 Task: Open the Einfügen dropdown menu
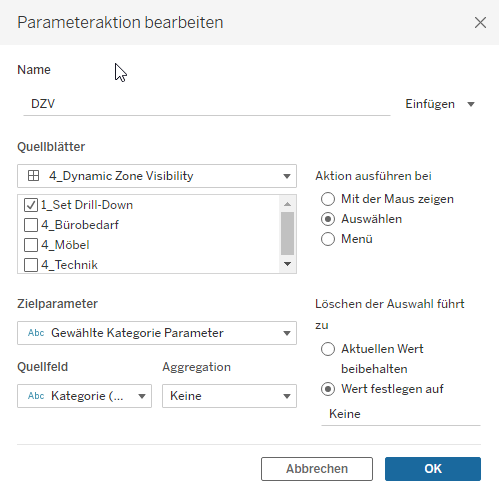440,104
